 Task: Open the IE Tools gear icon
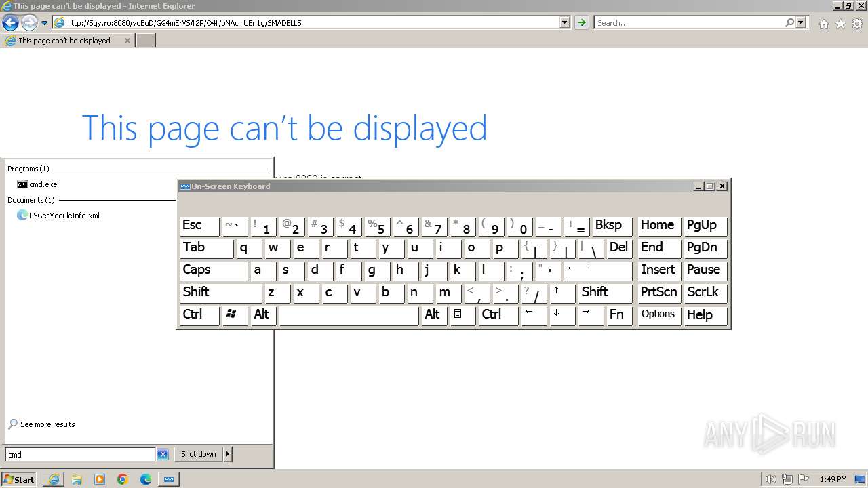tap(857, 24)
